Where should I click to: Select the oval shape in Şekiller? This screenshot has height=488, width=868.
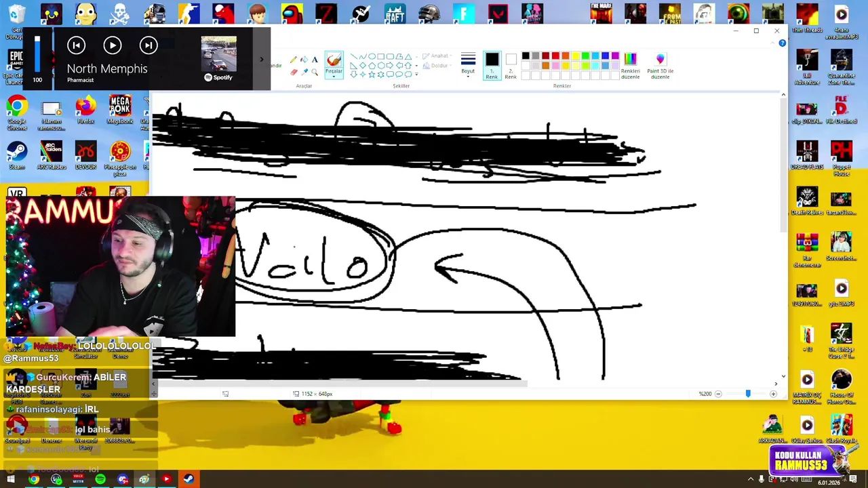pos(372,56)
